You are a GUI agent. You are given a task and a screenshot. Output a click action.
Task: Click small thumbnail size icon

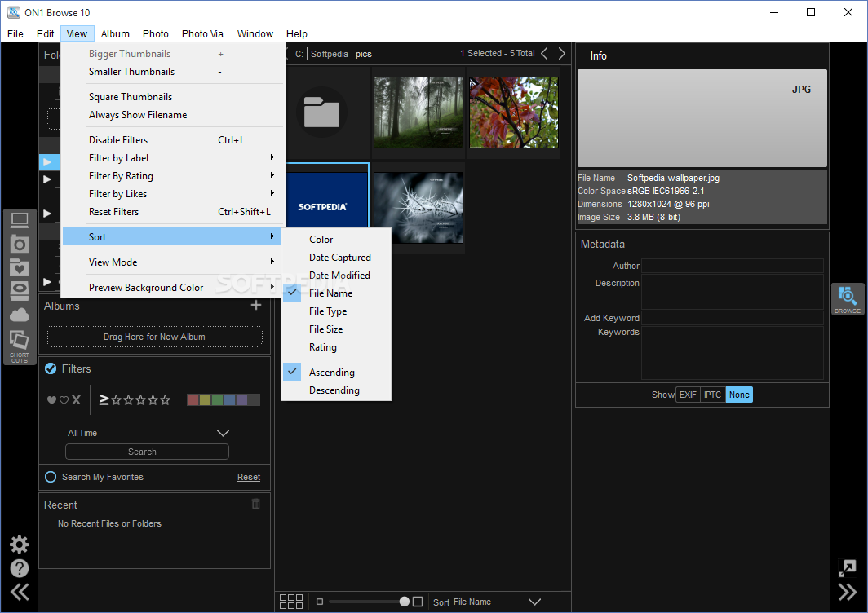tap(320, 602)
